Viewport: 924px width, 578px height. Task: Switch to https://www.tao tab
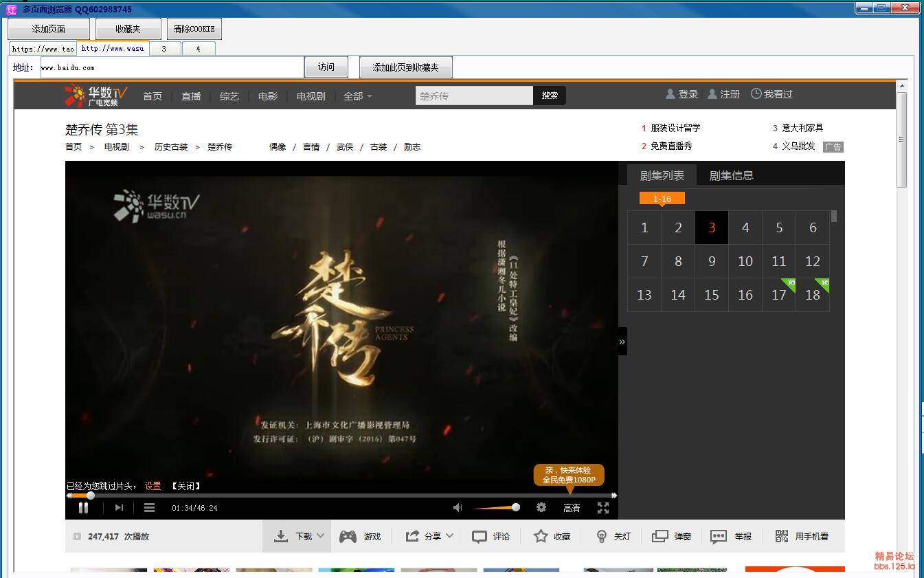[x=43, y=49]
